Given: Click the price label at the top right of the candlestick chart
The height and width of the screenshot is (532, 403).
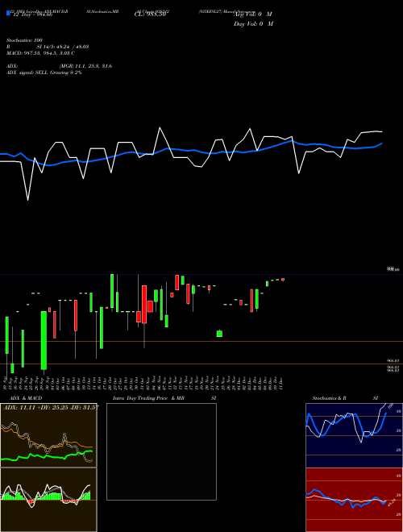Looking at the screenshot, I should [393, 269].
